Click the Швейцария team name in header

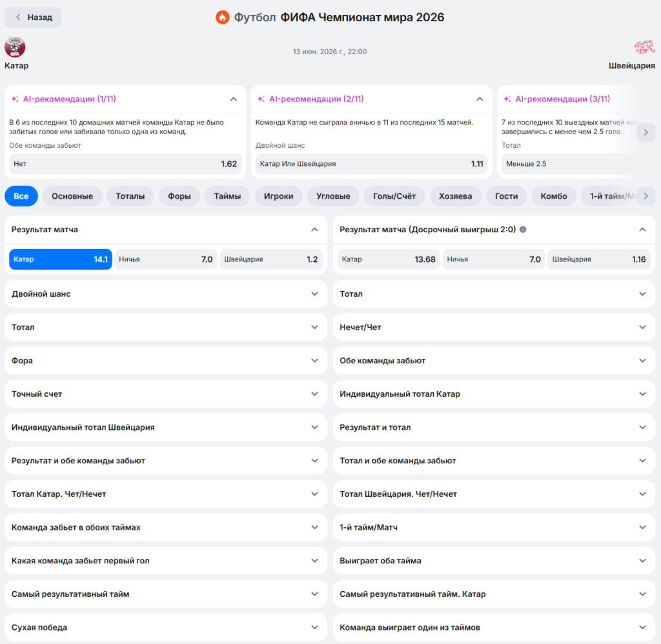[631, 66]
